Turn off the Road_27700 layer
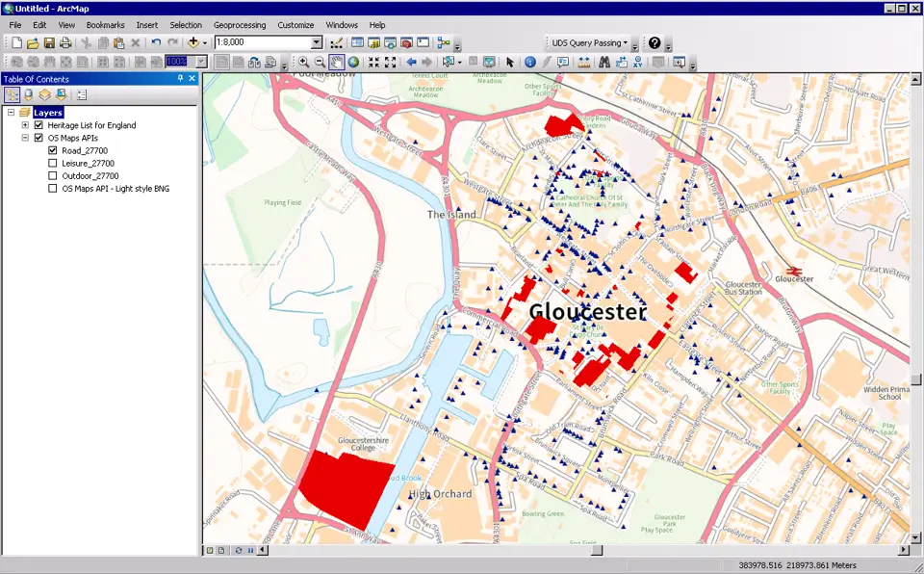924x574 pixels. click(52, 150)
